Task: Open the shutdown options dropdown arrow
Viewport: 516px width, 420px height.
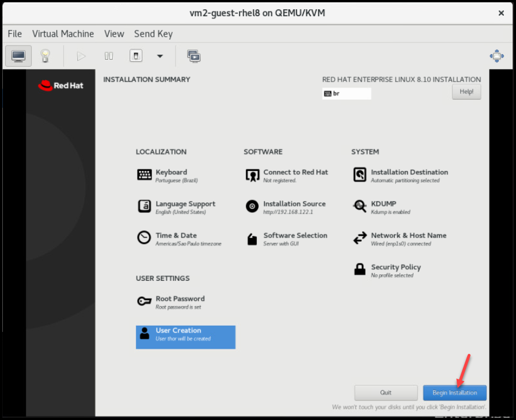Action: click(160, 56)
